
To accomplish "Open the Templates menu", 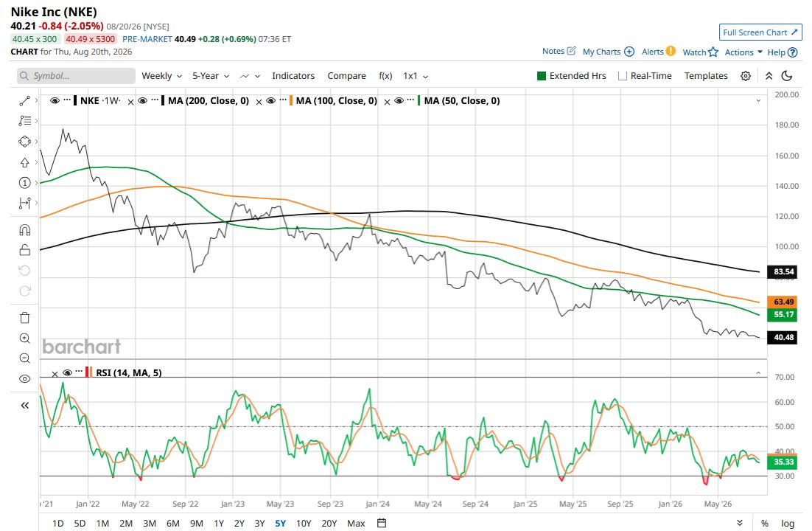I will pyautogui.click(x=706, y=76).
